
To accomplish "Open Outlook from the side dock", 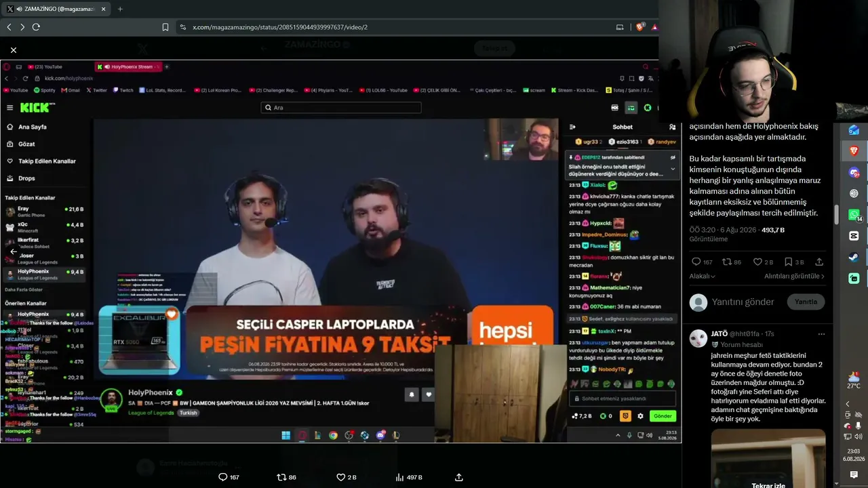I will click(x=854, y=130).
